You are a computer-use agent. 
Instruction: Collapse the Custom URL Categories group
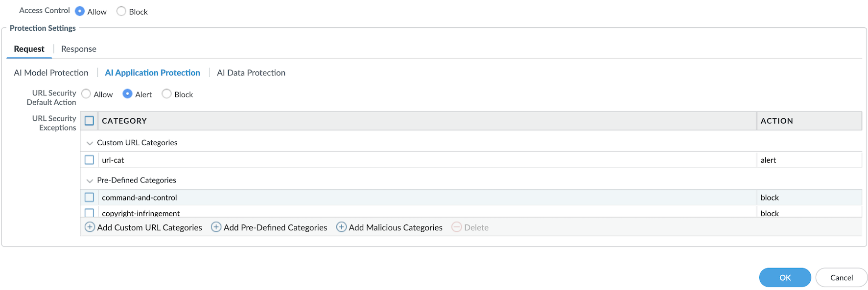click(x=90, y=143)
